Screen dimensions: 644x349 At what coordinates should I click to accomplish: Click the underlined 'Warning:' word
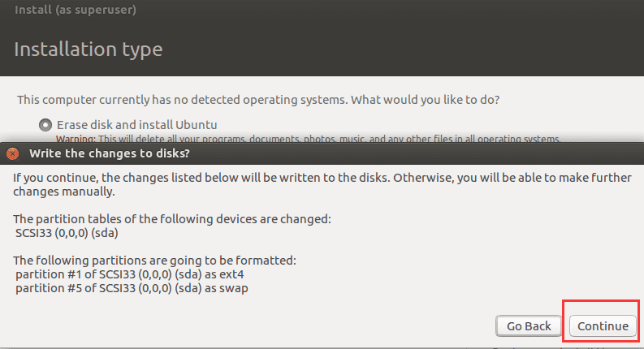(x=76, y=139)
